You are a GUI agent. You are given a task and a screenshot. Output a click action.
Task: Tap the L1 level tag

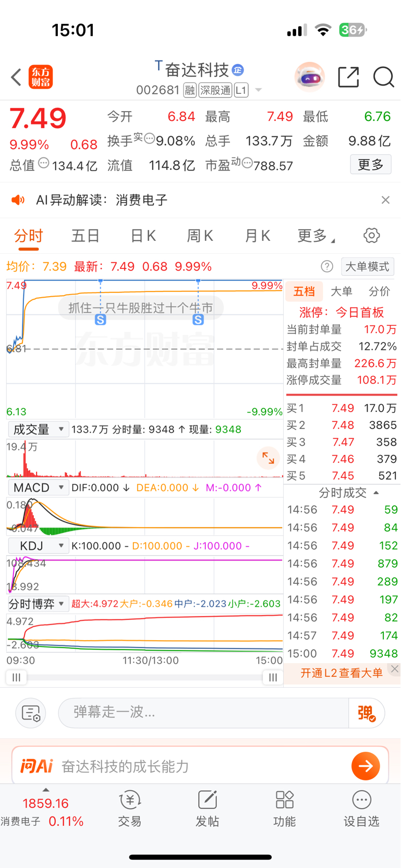pos(241,90)
